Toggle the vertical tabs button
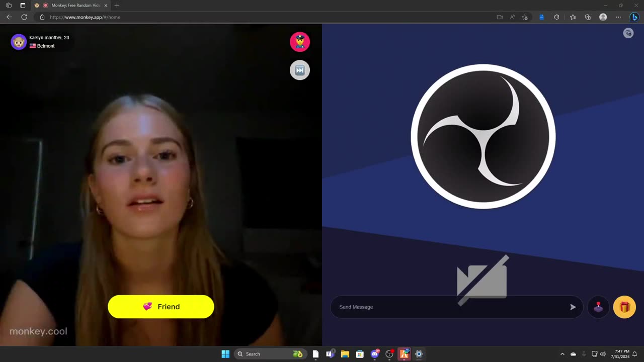The width and height of the screenshot is (644, 362). 23,5
